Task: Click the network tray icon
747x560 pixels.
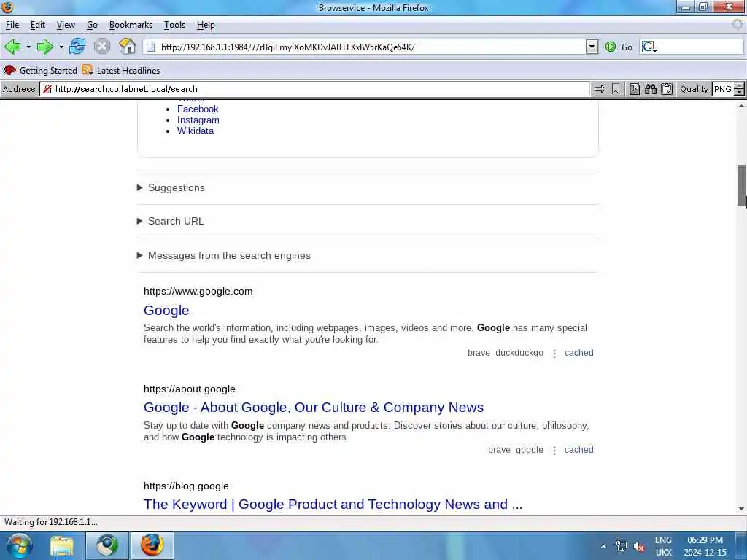Action: tap(622, 546)
